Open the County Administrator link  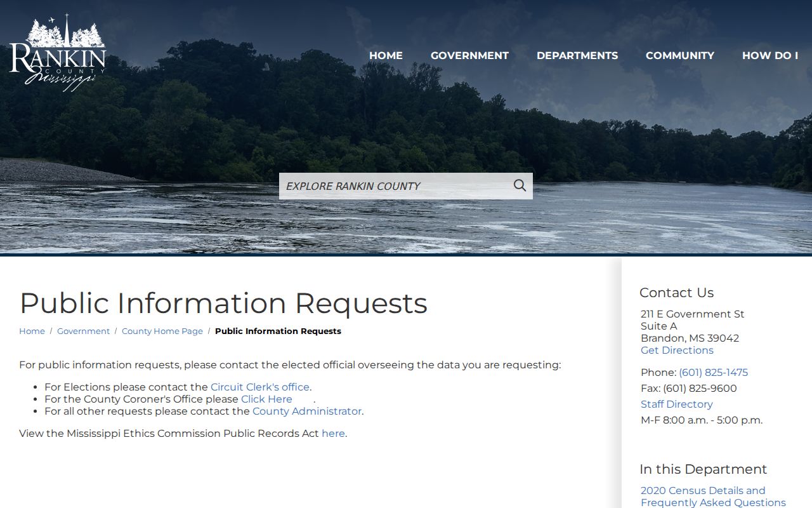click(x=307, y=411)
